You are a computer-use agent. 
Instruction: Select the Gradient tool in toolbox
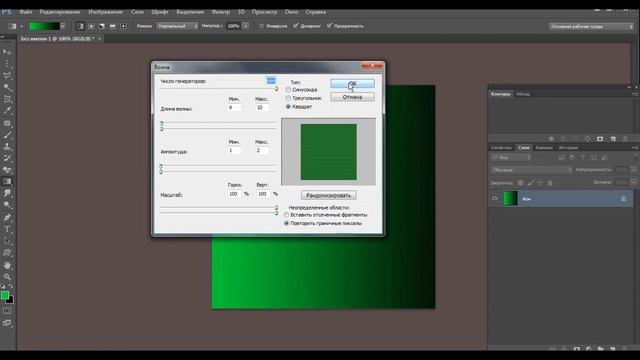[x=7, y=182]
